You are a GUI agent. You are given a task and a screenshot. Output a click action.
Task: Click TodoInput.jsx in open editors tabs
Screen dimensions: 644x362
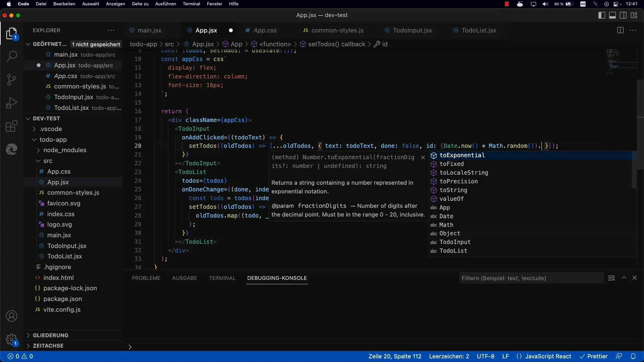coord(412,30)
